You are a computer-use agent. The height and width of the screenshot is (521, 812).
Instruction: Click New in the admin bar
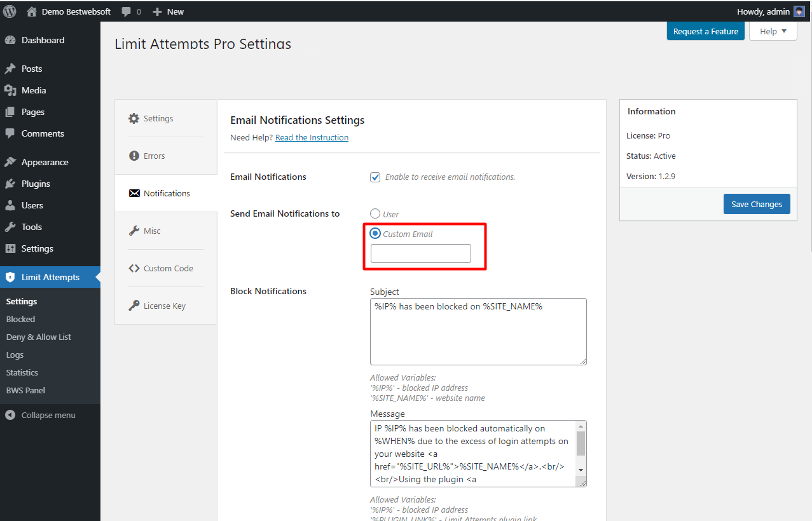175,11
